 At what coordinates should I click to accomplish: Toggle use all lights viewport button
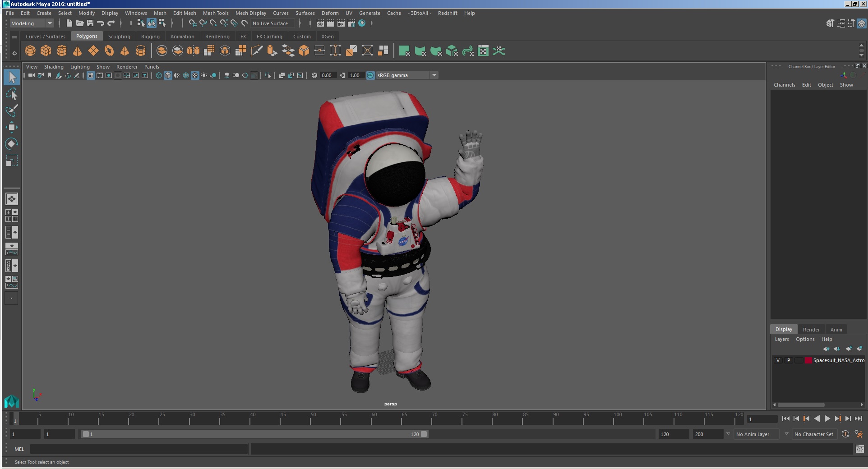(204, 75)
